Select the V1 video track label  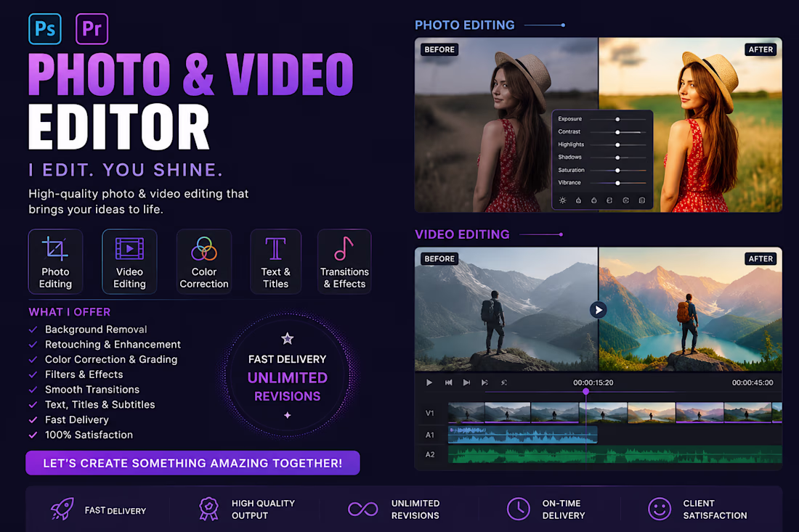[x=429, y=414]
